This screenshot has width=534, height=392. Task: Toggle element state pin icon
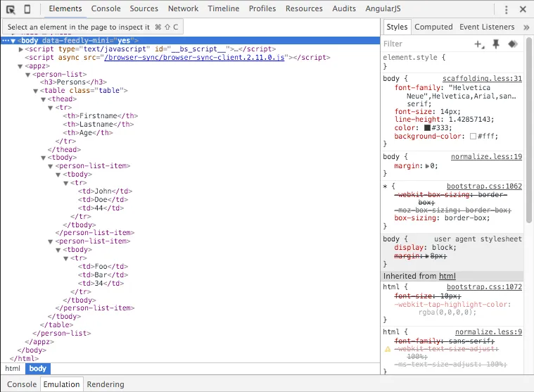tap(496, 44)
